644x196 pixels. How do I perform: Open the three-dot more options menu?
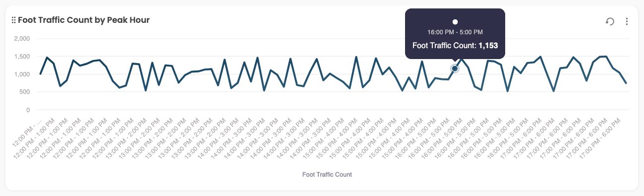click(x=627, y=21)
